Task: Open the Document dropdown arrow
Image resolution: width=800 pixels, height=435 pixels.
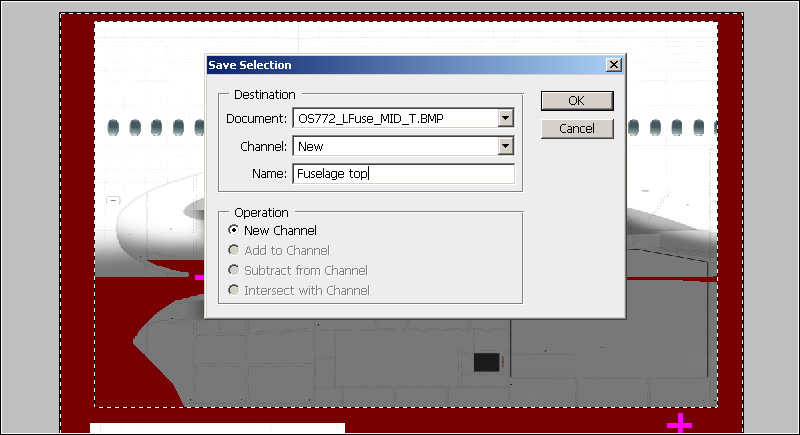Action: click(x=505, y=118)
